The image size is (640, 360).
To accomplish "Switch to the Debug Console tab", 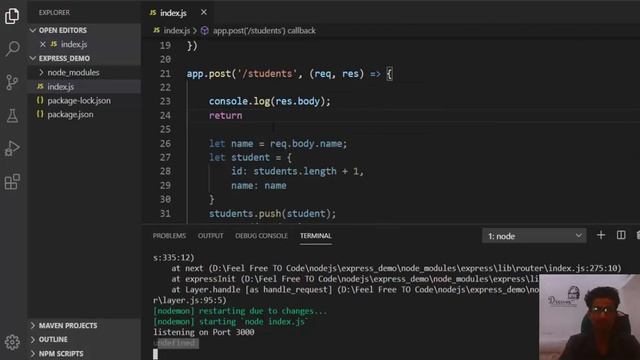I will pyautogui.click(x=261, y=236).
